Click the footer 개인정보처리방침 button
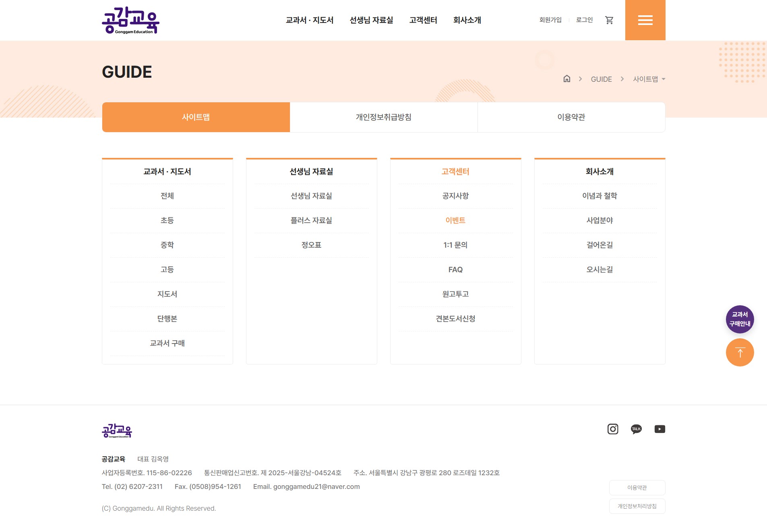The image size is (767, 532). pyautogui.click(x=637, y=506)
